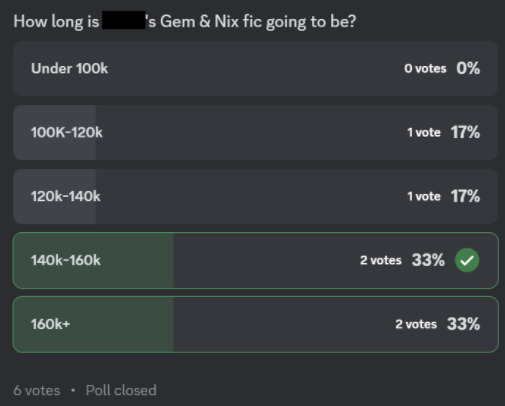Select the 160k+ poll option
Viewport: 505px width, 406px height.
click(x=256, y=324)
